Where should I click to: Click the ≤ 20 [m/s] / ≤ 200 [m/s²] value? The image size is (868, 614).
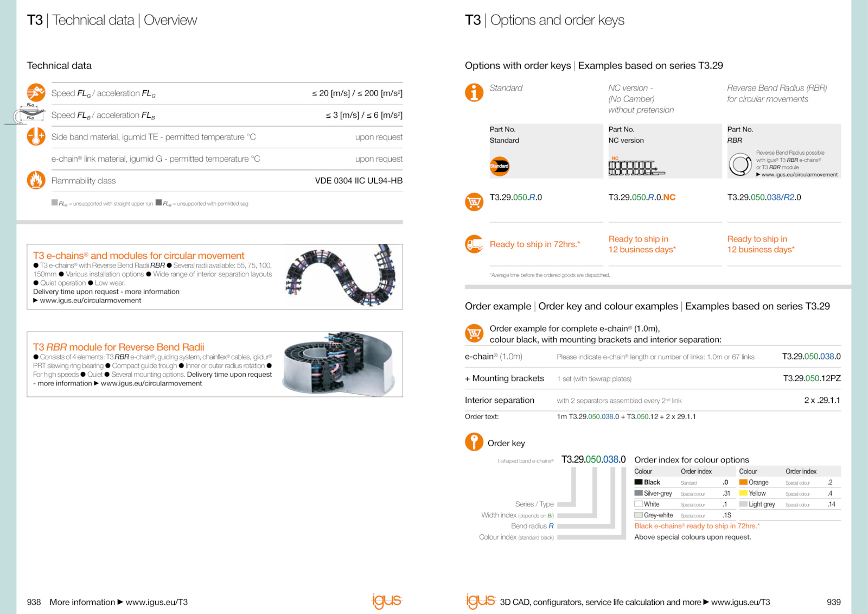pos(357,93)
